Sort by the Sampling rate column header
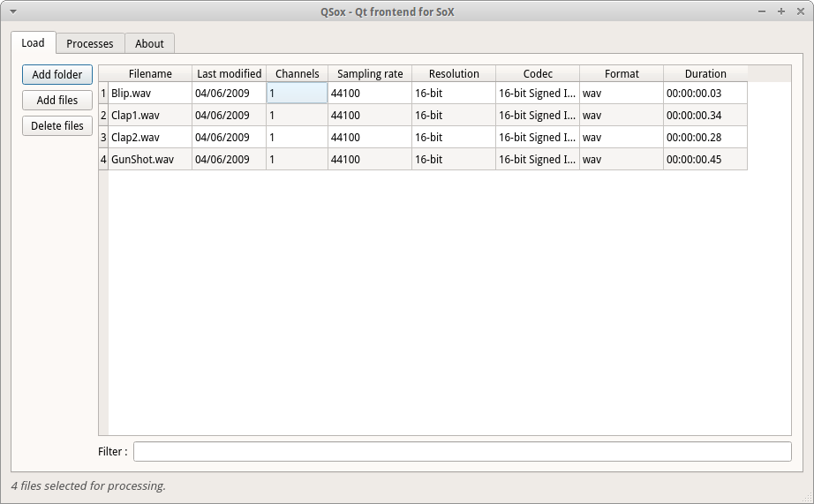Viewport: 814px width, 504px height. [370, 74]
